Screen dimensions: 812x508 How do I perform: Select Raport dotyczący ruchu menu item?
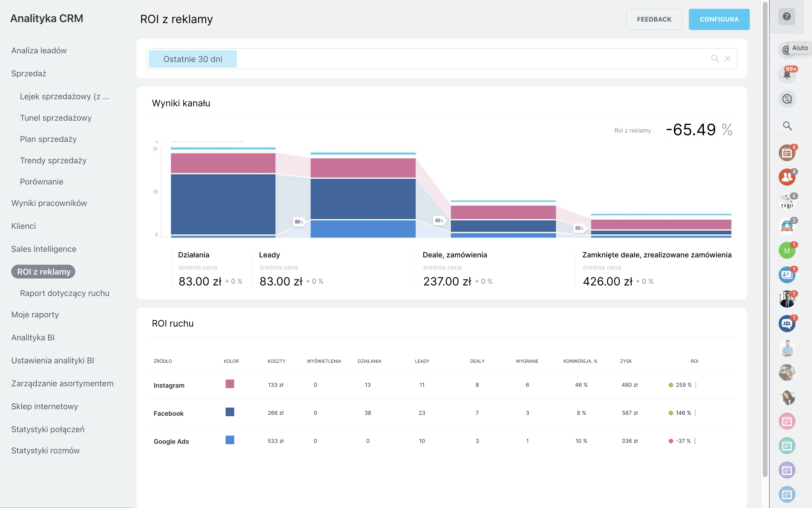point(64,293)
